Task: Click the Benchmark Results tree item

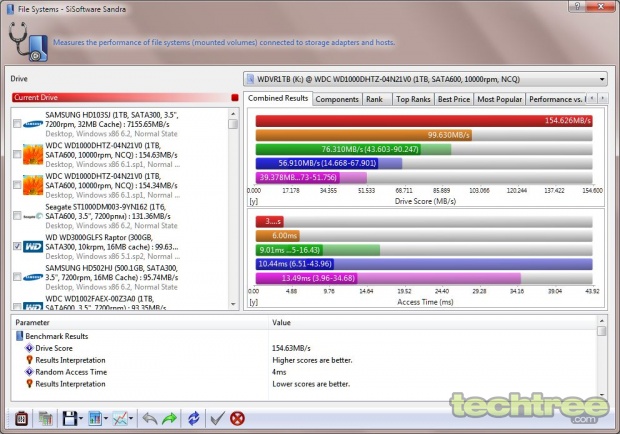Action: pyautogui.click(x=57, y=336)
